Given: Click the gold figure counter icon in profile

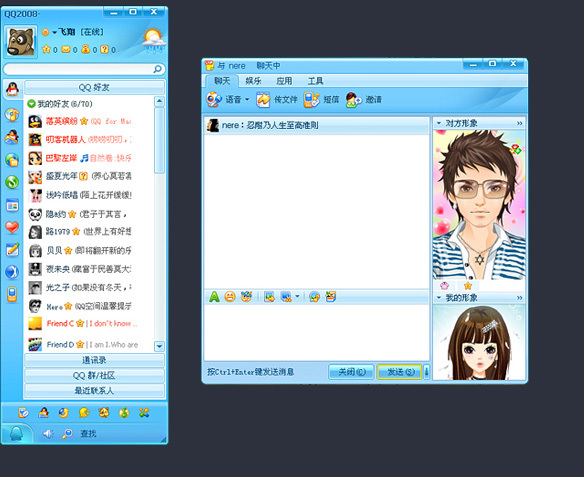Looking at the screenshot, I should [x=85, y=49].
